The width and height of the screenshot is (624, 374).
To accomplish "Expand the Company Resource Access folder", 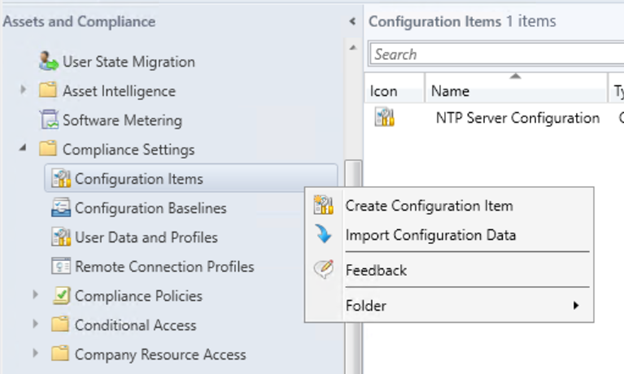I will click(35, 353).
